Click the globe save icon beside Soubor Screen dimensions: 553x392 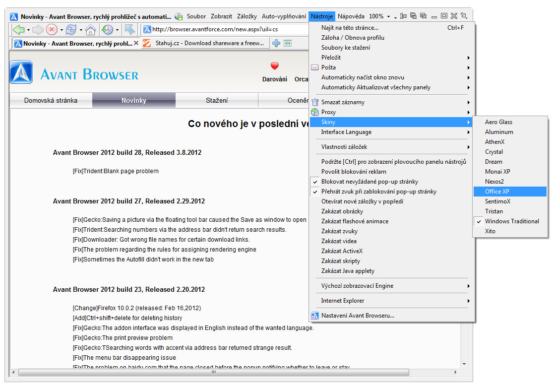(x=179, y=16)
